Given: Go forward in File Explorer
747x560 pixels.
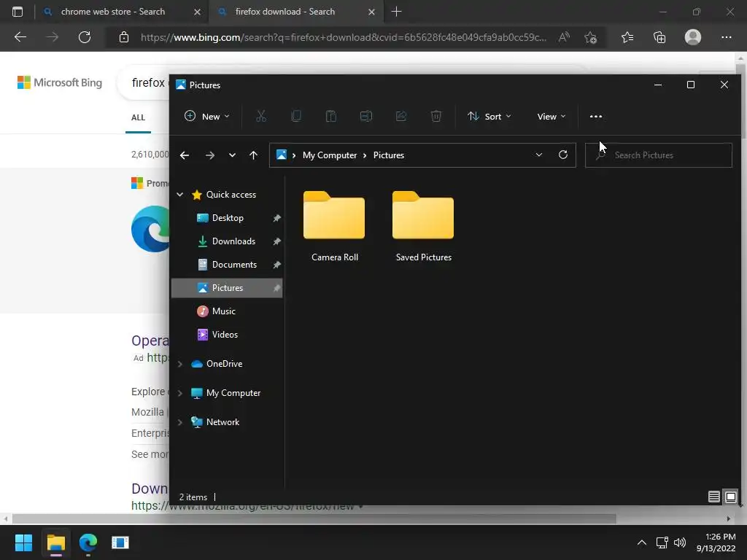Looking at the screenshot, I should coord(209,155).
